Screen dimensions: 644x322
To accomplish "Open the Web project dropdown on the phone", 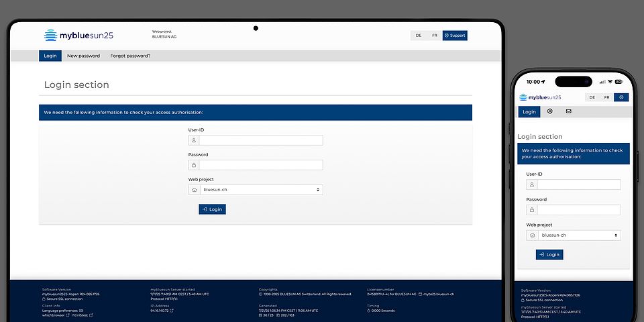I will (579, 235).
